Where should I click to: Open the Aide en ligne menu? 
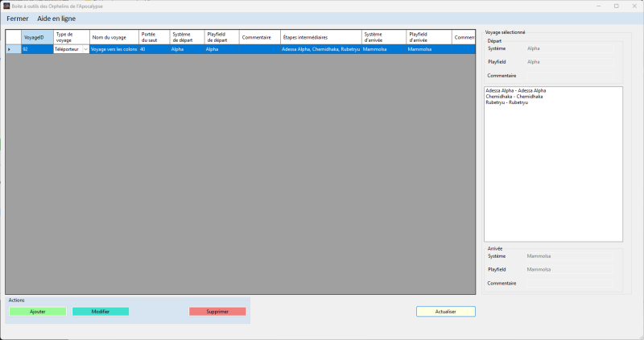(x=56, y=18)
